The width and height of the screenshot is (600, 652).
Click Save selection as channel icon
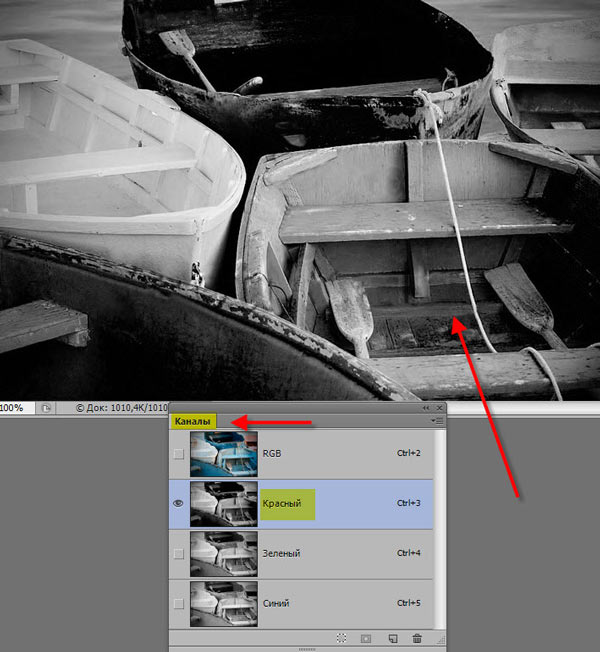pos(366,638)
